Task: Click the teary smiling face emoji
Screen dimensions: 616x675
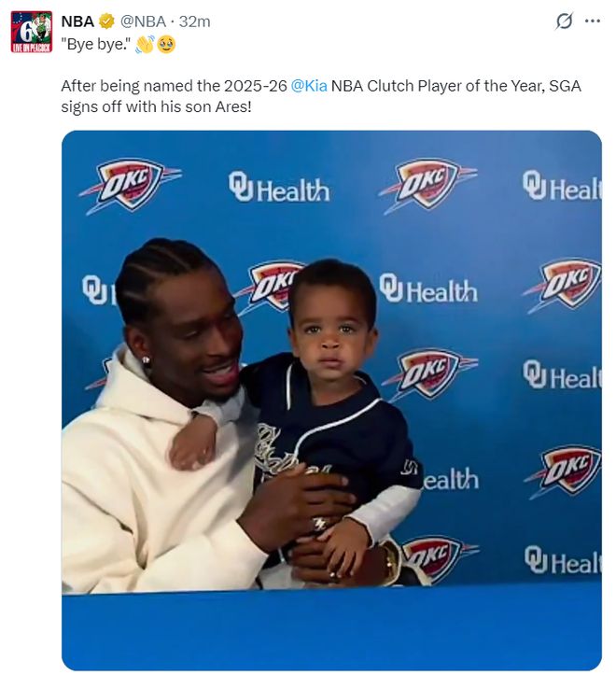Action: click(x=166, y=44)
